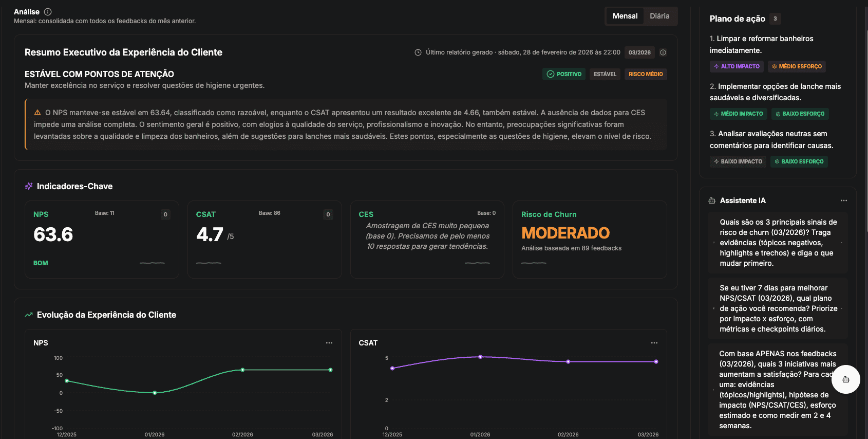Click the trend icon beside Evolução da Experiência
Image resolution: width=868 pixels, height=439 pixels.
point(29,315)
